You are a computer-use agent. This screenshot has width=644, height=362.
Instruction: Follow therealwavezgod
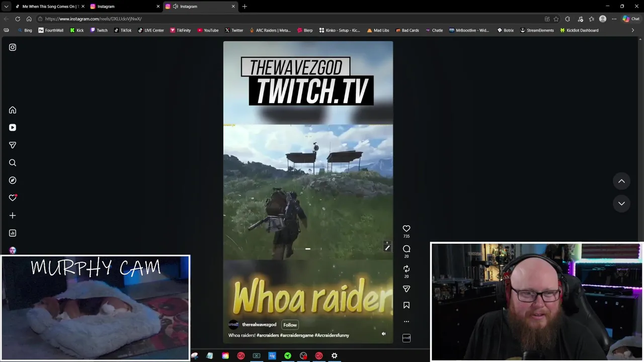290,325
